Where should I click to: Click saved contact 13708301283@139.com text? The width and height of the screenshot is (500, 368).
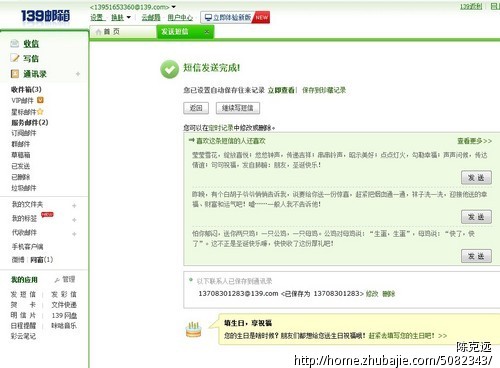[x=238, y=293]
